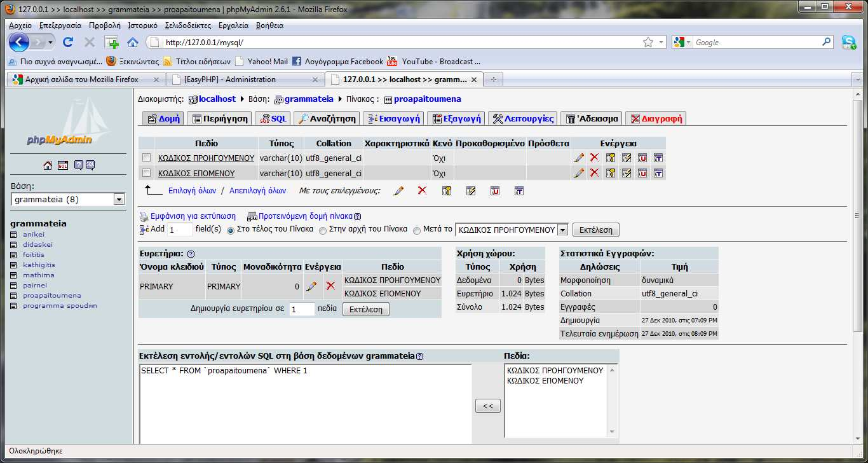Tick checkbox for ΚΩΔΙΚΟΣ ΠΡΟΗΓΟΥΜΕΝΟΥ field

pyautogui.click(x=147, y=157)
